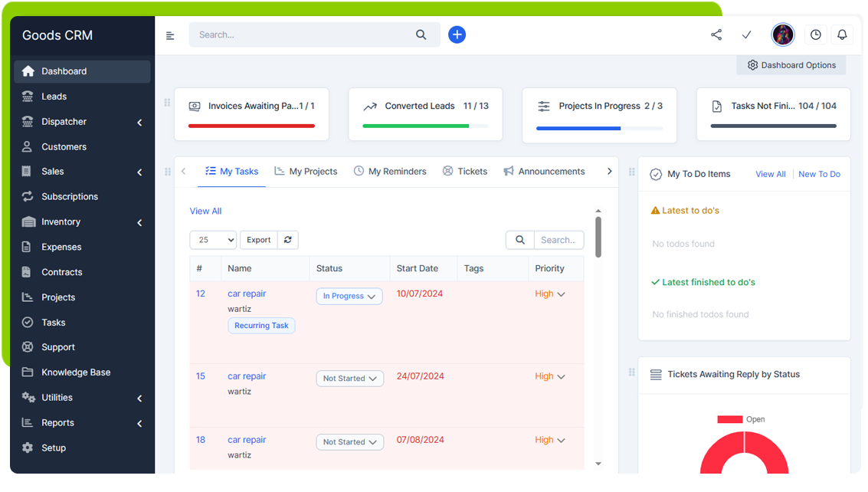Open High priority dropdown for task 15
Image resolution: width=868 pixels, height=492 pixels.
click(550, 377)
